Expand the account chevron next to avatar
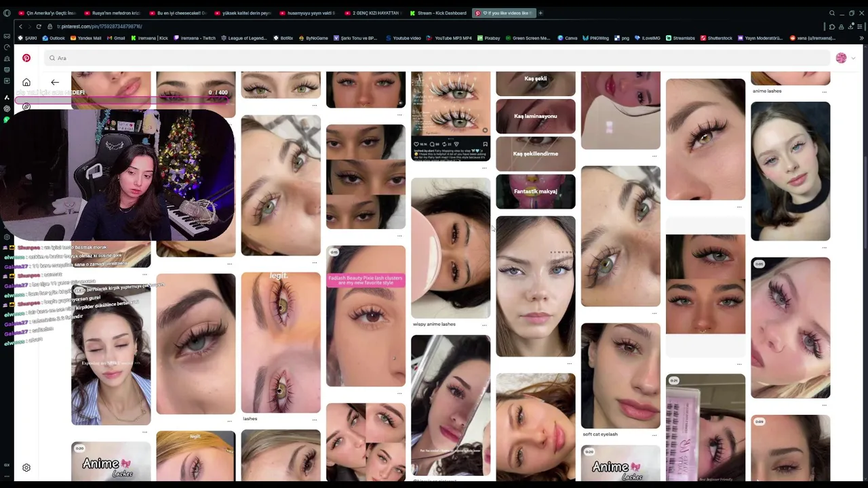 tap(853, 58)
